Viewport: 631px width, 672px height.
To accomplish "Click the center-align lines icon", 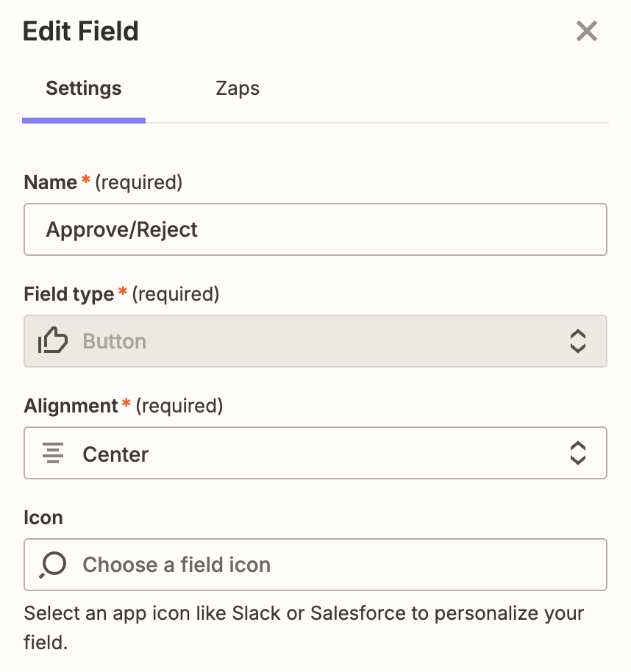I will pos(53,454).
